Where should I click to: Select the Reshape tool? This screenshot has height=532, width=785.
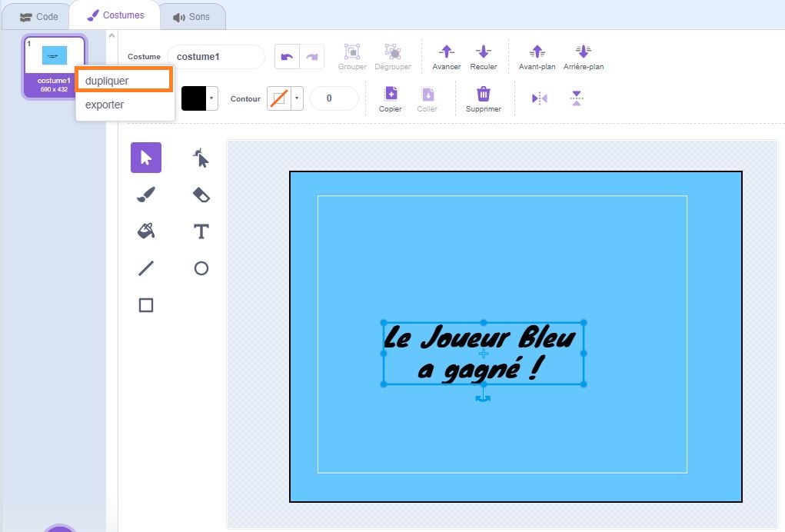pos(201,158)
